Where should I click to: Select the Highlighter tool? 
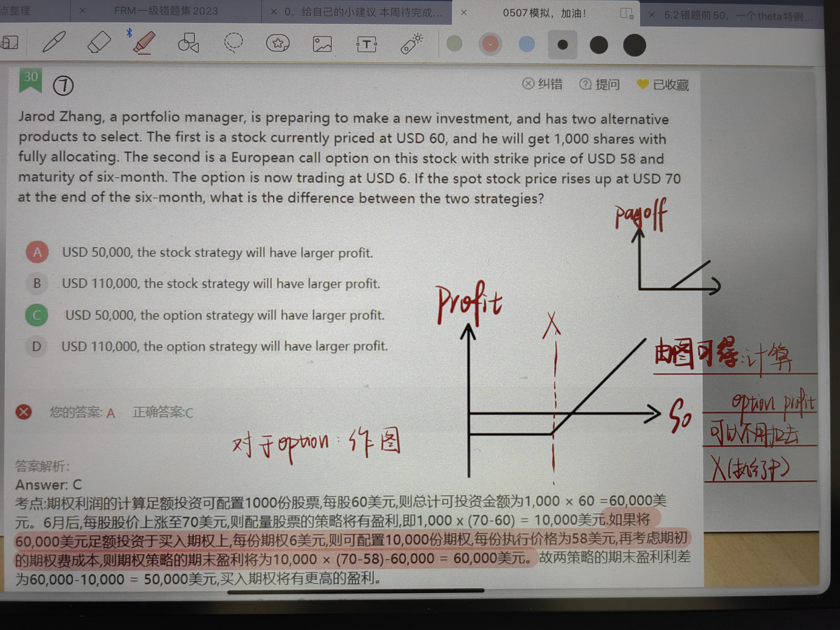pyautogui.click(x=144, y=42)
